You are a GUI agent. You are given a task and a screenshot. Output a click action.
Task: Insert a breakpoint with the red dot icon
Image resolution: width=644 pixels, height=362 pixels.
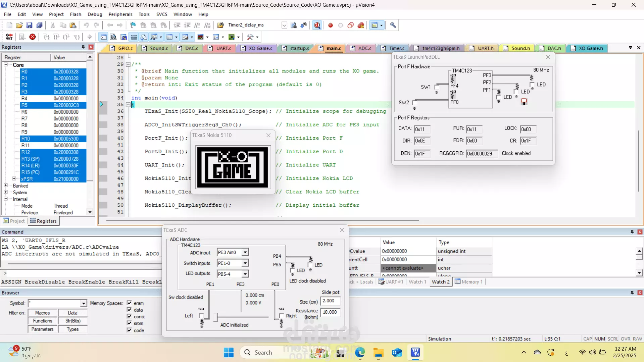[x=331, y=25]
